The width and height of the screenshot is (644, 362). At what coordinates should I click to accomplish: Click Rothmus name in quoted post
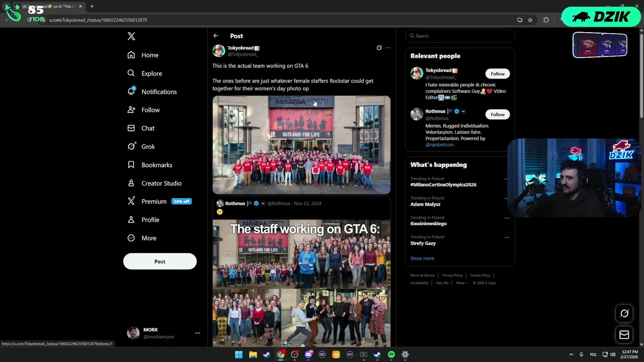coord(235,204)
